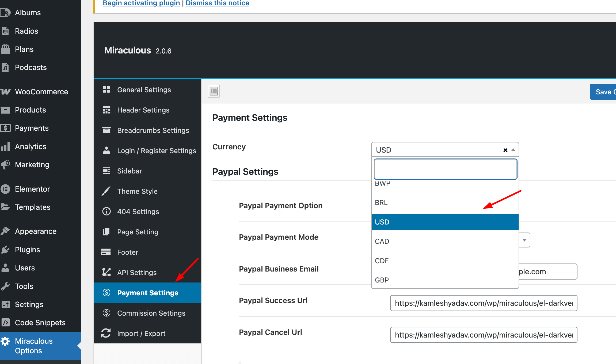Click the Paypal Success Url field

(x=484, y=303)
